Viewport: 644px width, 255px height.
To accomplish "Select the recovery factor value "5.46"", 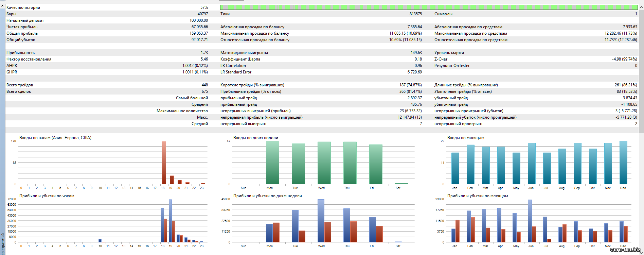I will 204,59.
